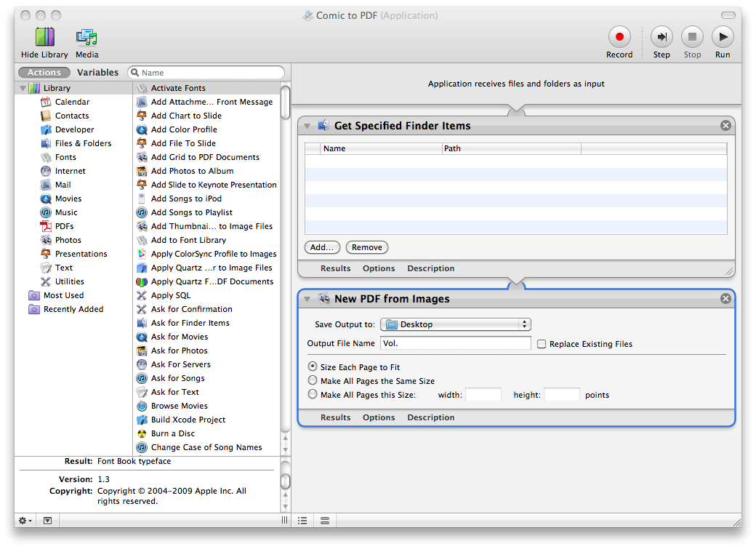This screenshot has width=756, height=549.
Task: Click the workflow variables view icon at bottom
Action: tap(325, 521)
